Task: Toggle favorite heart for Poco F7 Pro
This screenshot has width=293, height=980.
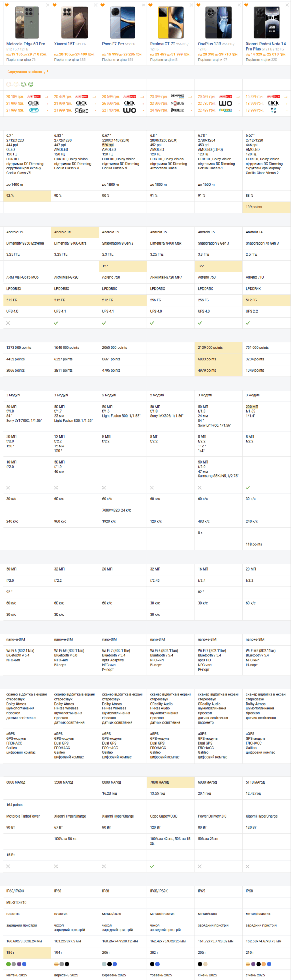Action: click(103, 5)
